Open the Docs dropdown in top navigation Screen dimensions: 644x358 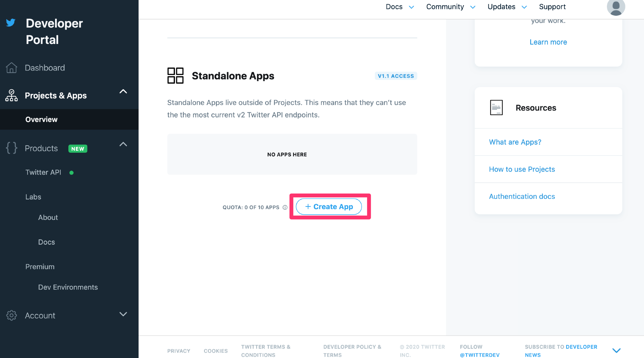pyautogui.click(x=399, y=7)
